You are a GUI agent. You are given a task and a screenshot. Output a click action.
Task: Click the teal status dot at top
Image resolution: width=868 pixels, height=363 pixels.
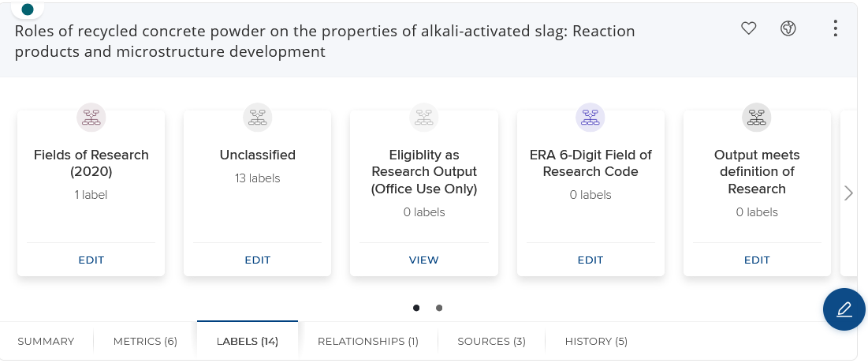tap(27, 9)
